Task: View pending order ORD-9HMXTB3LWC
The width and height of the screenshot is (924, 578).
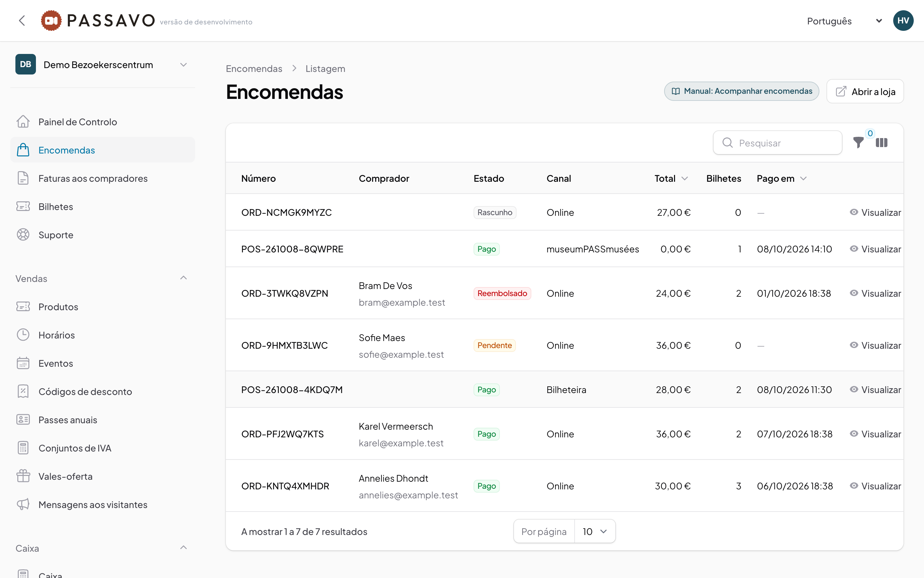Action: click(875, 345)
